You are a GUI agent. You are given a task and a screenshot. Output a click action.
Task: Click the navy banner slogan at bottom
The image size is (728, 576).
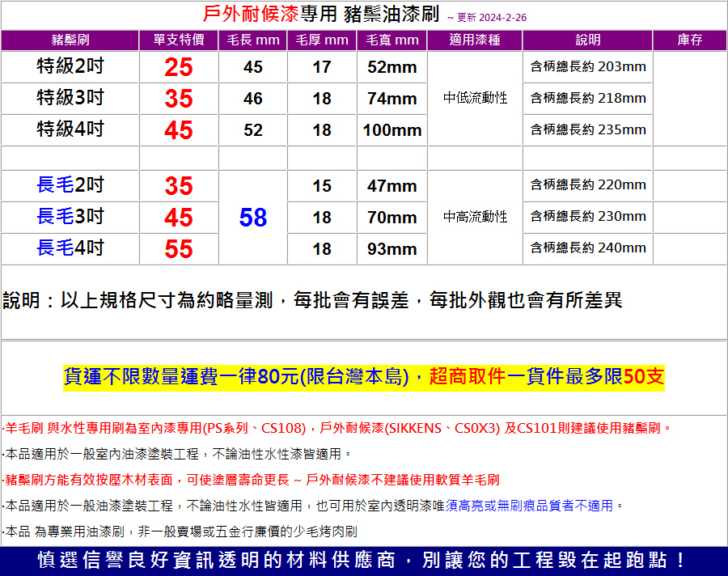(x=364, y=560)
